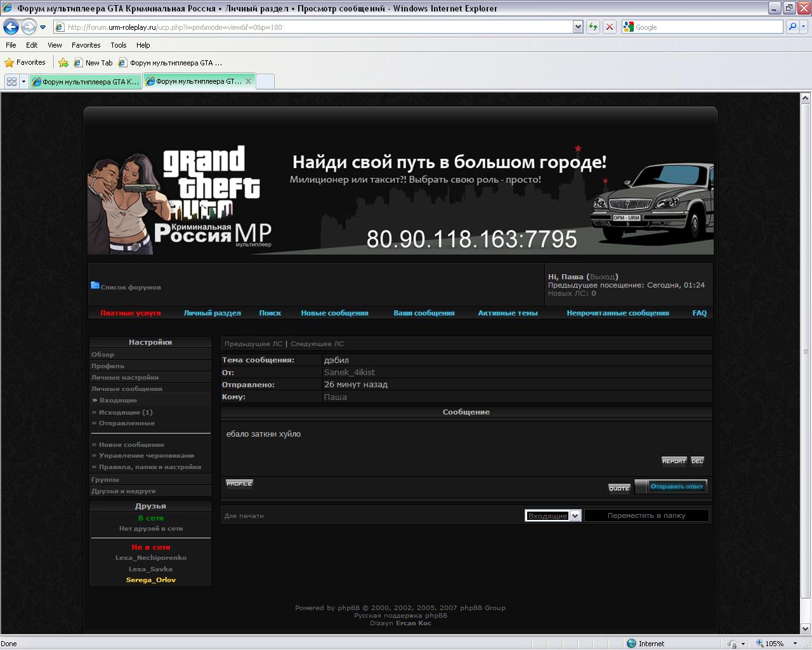This screenshot has width=812, height=650.
Task: Click the DEL delete message icon
Action: (x=697, y=461)
